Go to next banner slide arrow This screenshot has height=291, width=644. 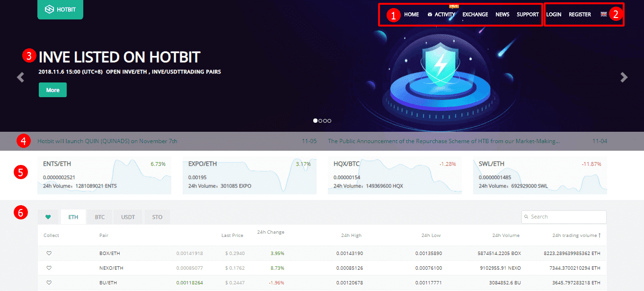point(624,77)
